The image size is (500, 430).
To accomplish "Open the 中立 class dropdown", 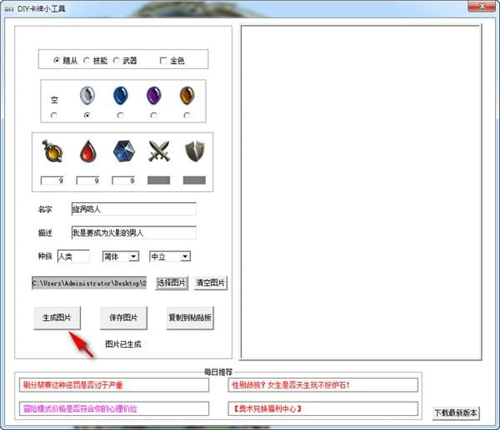I will (x=170, y=256).
